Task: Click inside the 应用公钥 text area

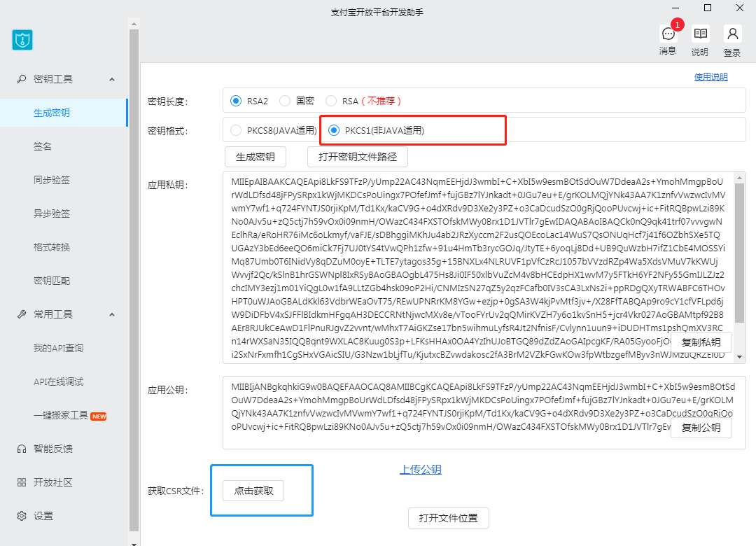Action: [484, 413]
